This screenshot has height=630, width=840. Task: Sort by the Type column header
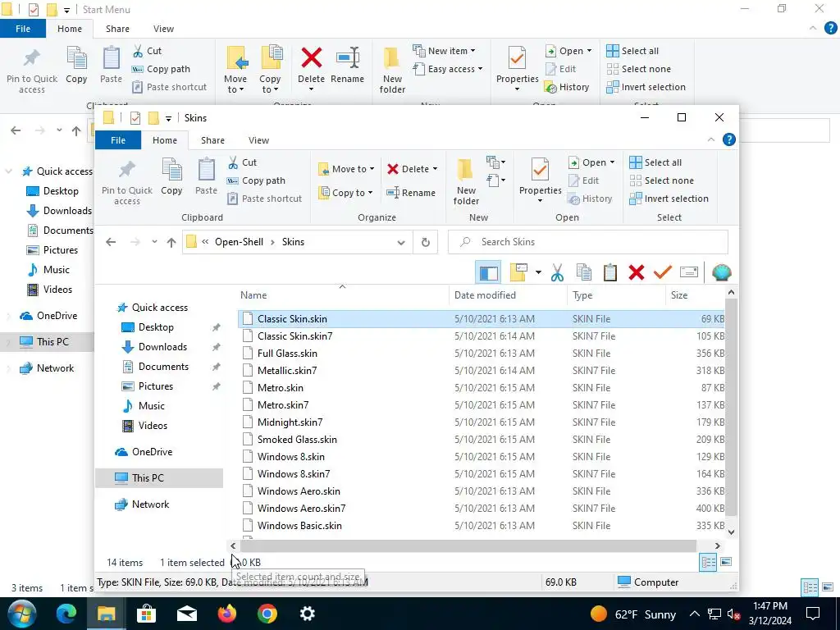pos(582,295)
